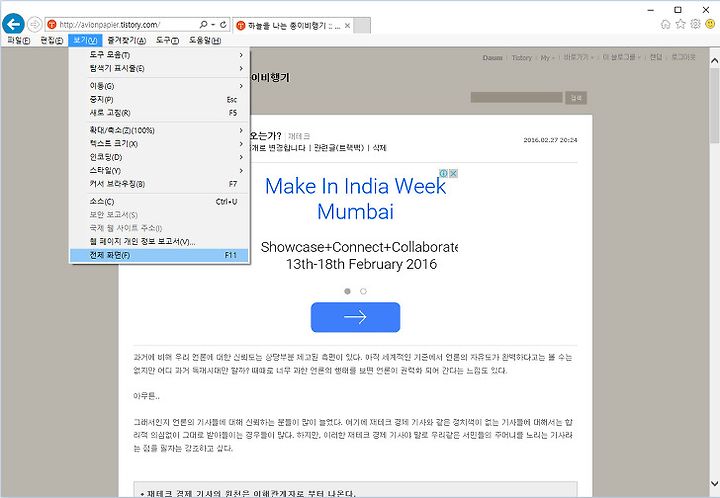Choose 중지(P) from the View menu

159,99
